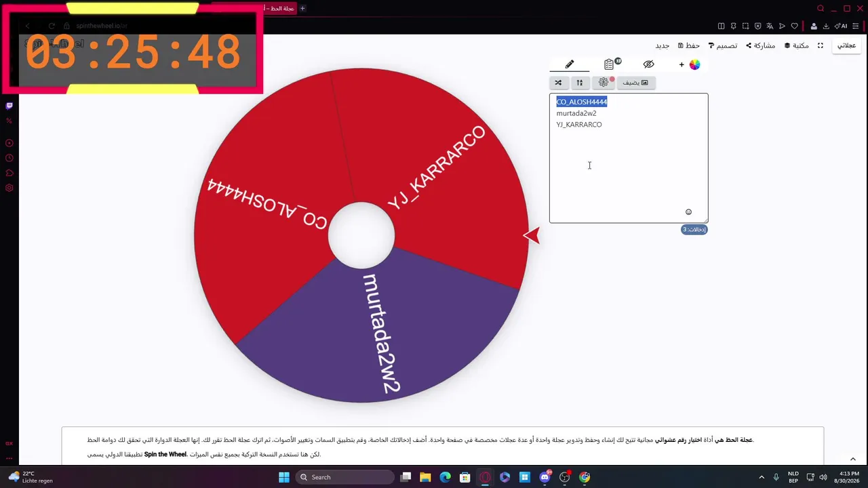The image size is (868, 488).
Task: Click the pin icon in browser toolbar
Action: click(733, 26)
